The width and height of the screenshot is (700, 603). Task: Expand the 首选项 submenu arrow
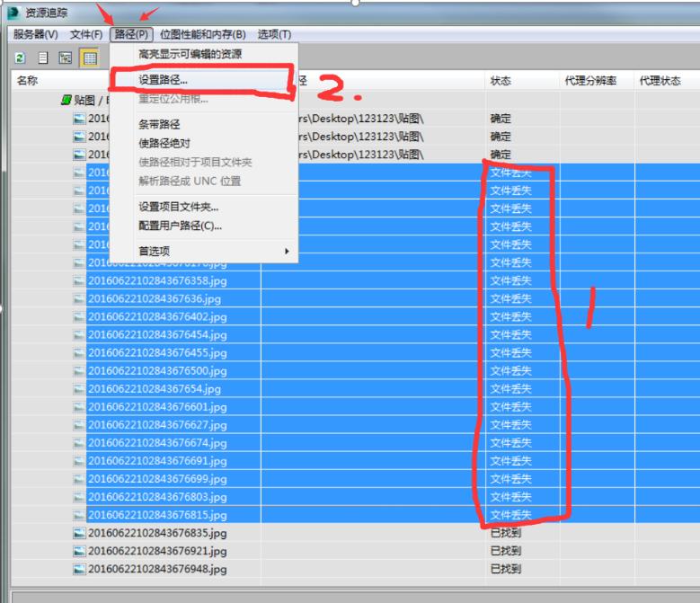point(287,252)
